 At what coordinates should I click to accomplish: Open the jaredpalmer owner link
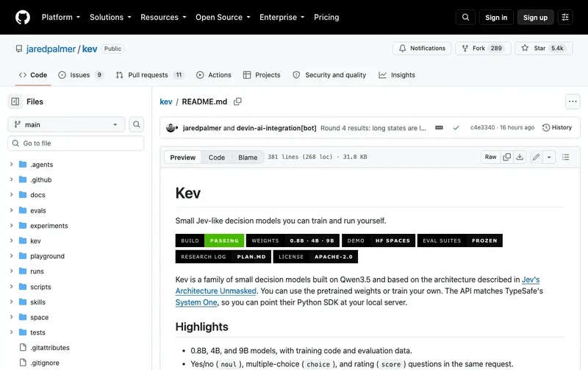[x=51, y=49]
